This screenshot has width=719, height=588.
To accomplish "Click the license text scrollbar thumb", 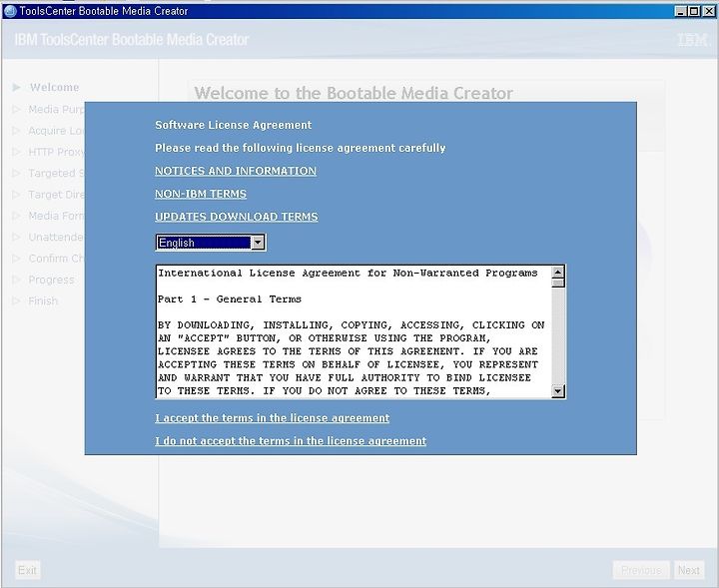I will [557, 283].
